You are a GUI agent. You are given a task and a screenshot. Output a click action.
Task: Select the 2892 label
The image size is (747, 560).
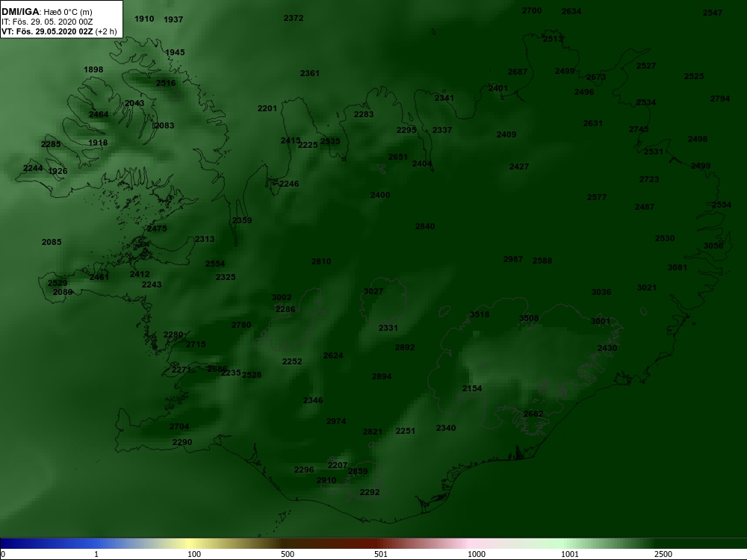click(405, 348)
